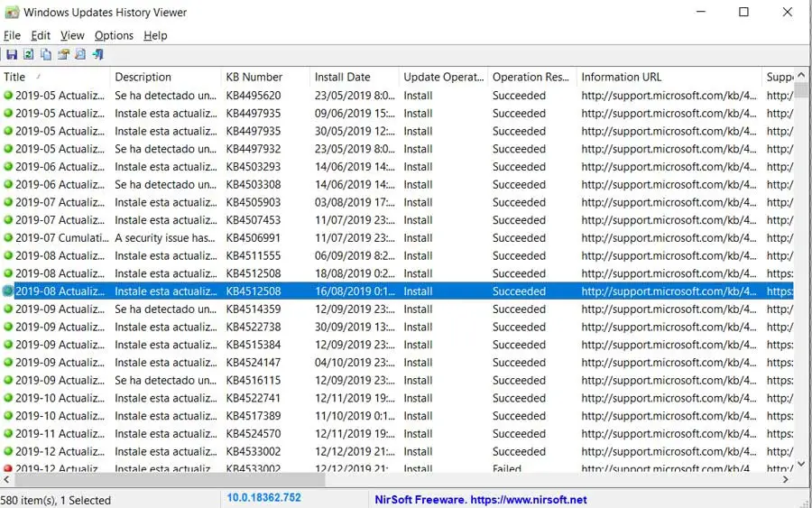Screen dimensions: 812x508
Task: Click the 18/08/2019 install date cell
Action: tap(355, 273)
